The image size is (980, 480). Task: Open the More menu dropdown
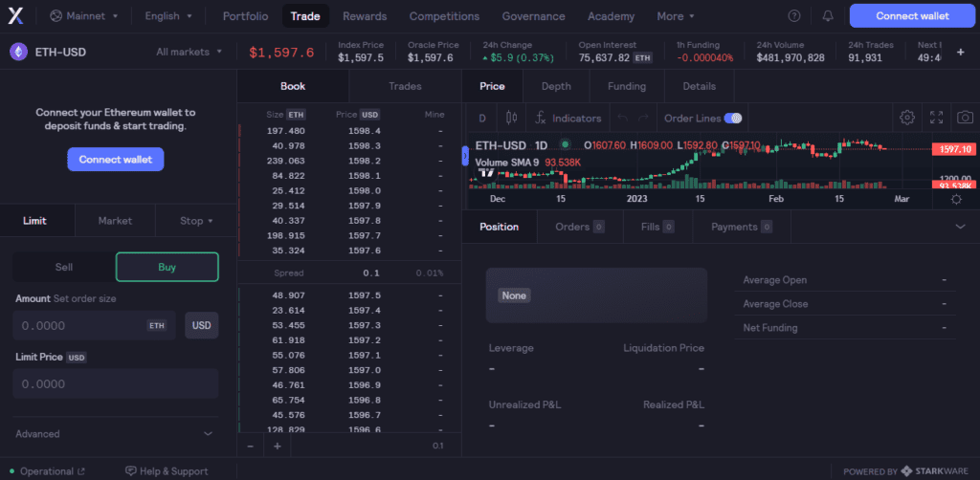pos(676,16)
